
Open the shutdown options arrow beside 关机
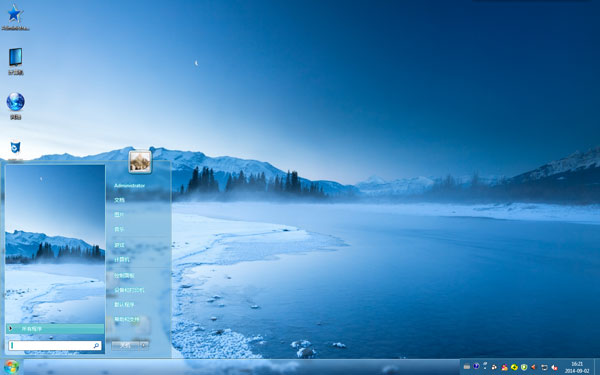(144, 345)
